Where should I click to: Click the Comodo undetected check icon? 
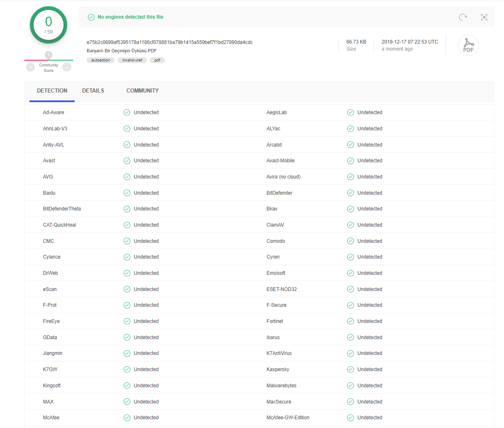click(351, 241)
